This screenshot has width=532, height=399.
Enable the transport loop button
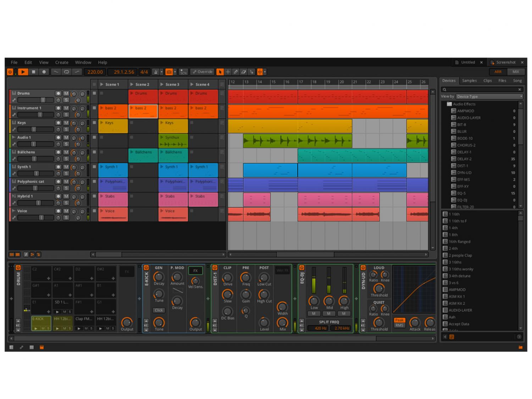point(66,72)
